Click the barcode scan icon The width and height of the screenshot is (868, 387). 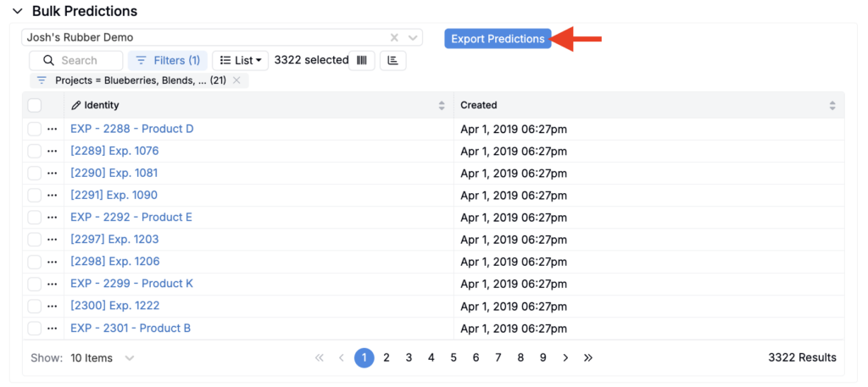362,60
